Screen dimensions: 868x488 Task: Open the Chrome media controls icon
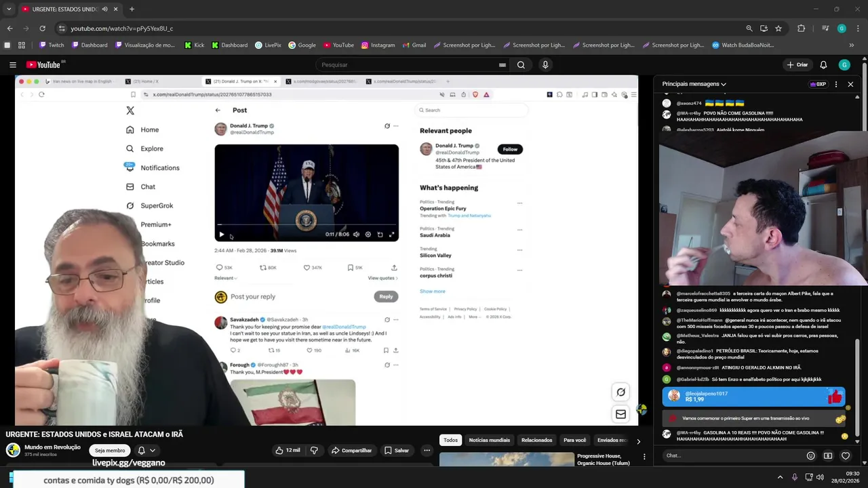pos(825,28)
